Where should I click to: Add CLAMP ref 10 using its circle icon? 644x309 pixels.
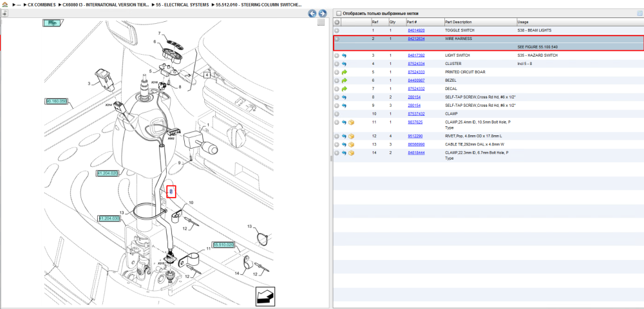337,114
